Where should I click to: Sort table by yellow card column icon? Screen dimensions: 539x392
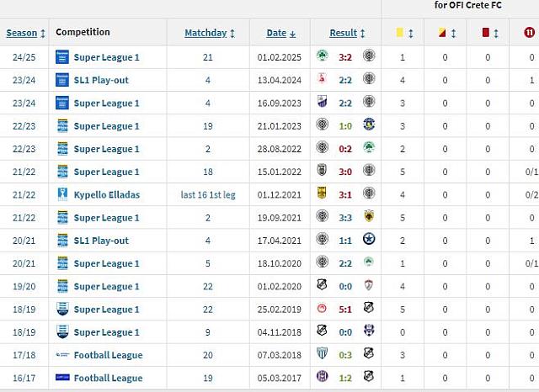(400, 33)
